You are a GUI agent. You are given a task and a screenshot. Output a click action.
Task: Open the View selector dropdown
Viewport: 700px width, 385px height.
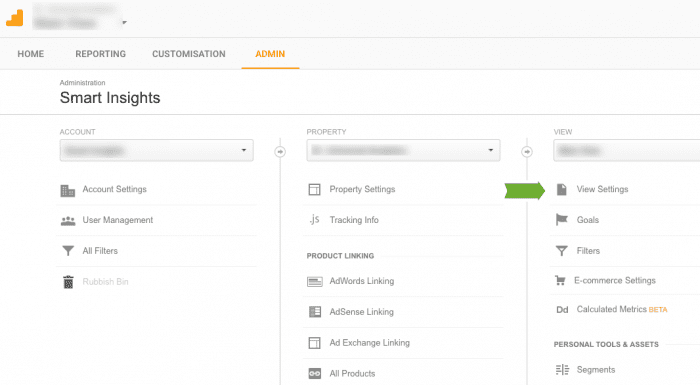pos(626,151)
